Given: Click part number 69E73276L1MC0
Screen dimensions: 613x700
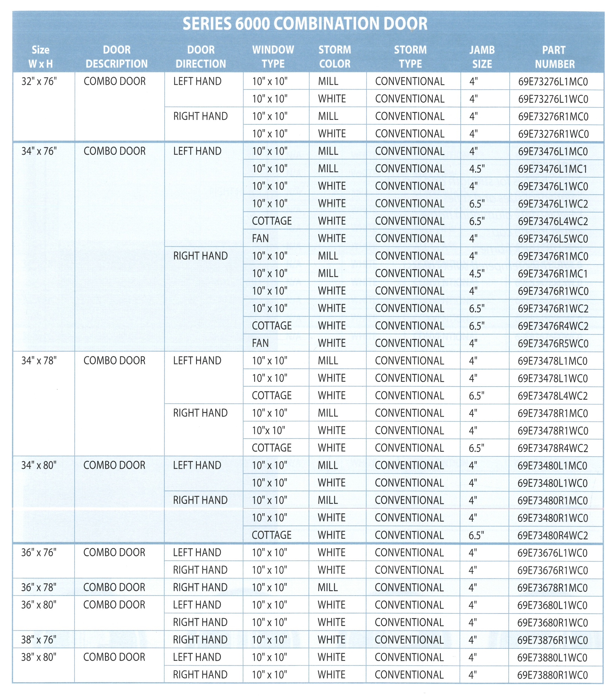Looking at the screenshot, I should tap(553, 82).
